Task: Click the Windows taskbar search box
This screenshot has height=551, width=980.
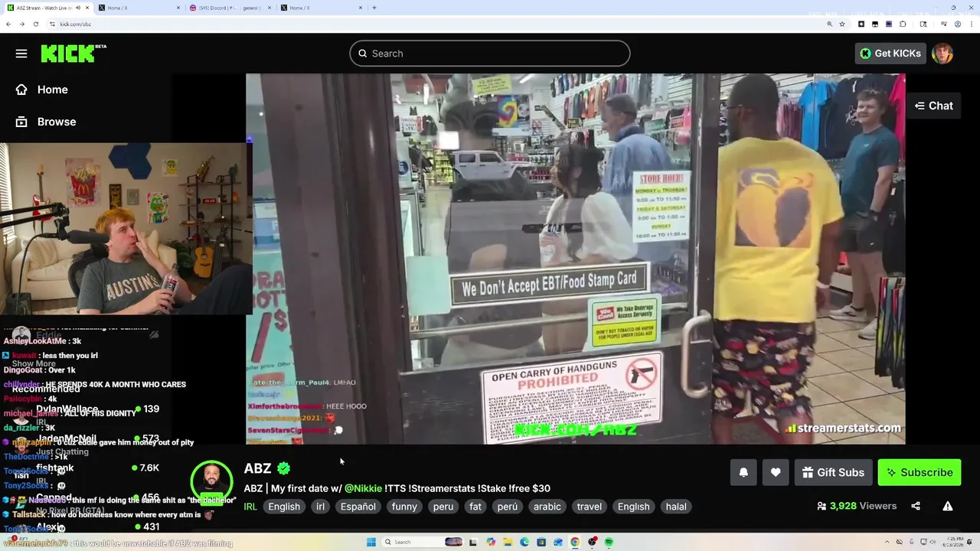Action: pos(423,542)
